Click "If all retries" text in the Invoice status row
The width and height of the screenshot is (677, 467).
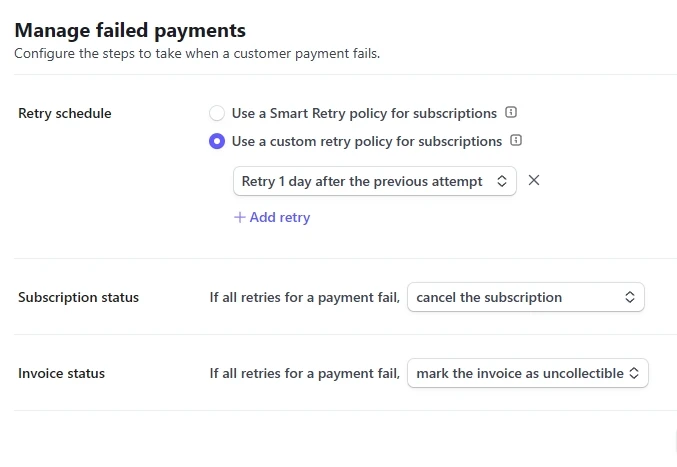point(305,373)
